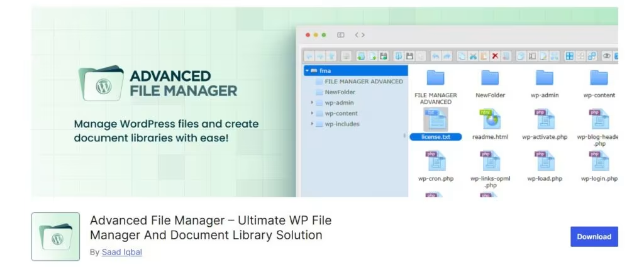Expand the wp-admin tree node arrow
This screenshot has width=644, height=267.
point(312,102)
